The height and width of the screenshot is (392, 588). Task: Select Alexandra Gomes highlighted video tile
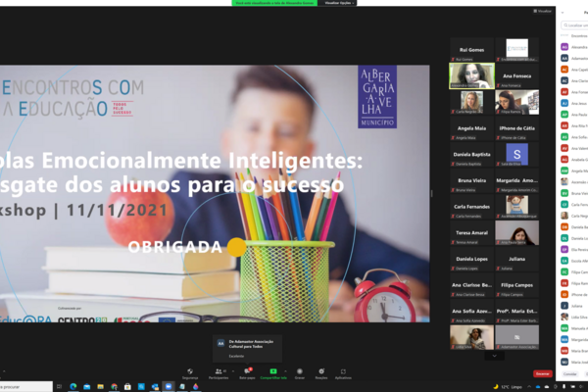tap(471, 75)
